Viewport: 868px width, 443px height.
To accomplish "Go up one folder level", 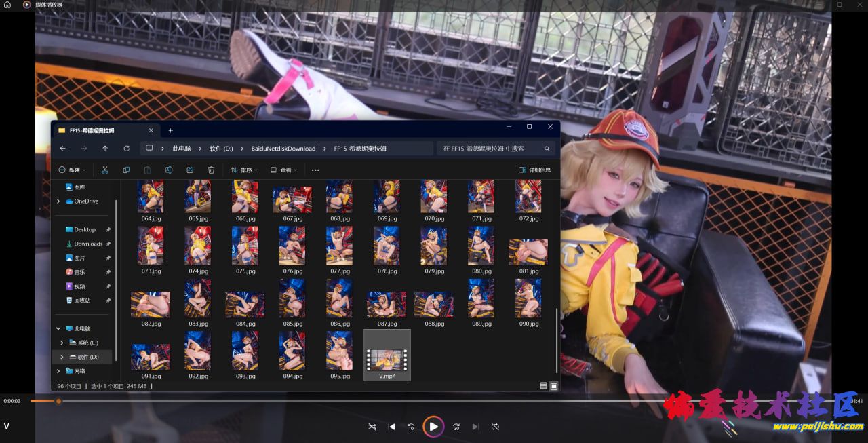I will point(105,148).
